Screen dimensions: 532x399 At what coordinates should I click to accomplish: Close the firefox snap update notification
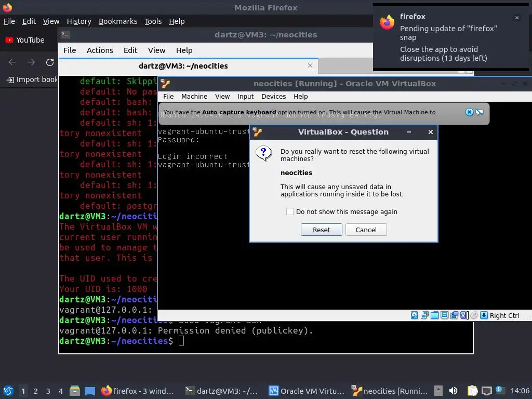[x=517, y=18]
